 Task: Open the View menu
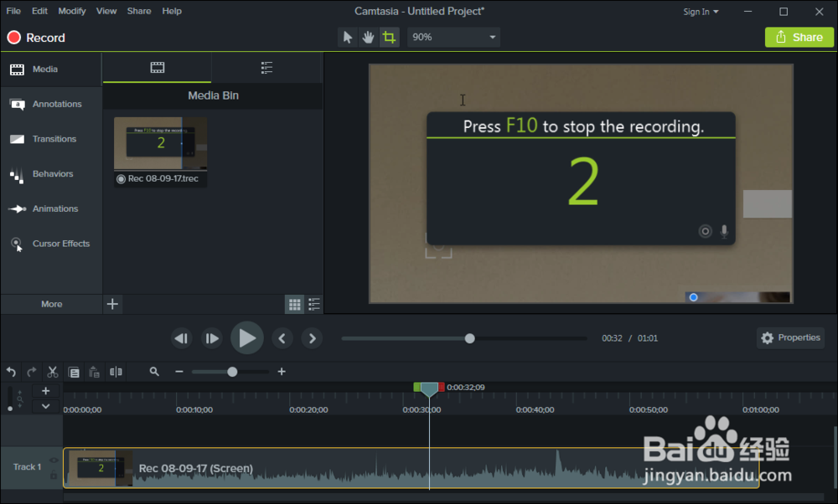coord(106,11)
